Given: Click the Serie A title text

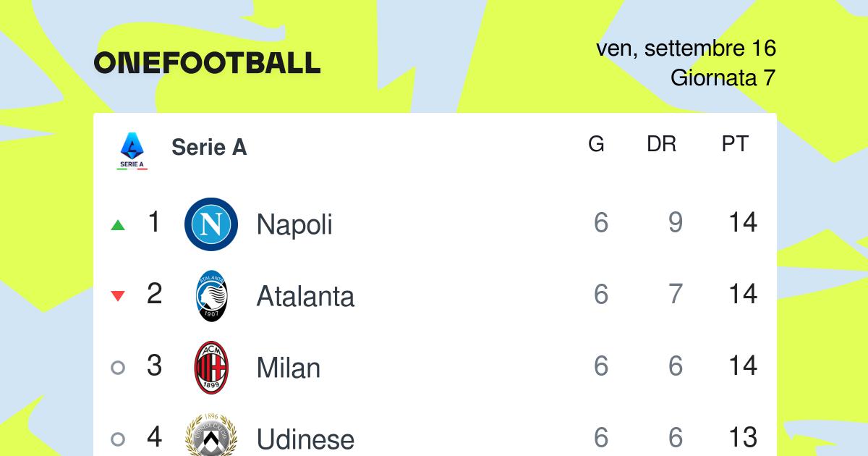Looking at the screenshot, I should [209, 147].
